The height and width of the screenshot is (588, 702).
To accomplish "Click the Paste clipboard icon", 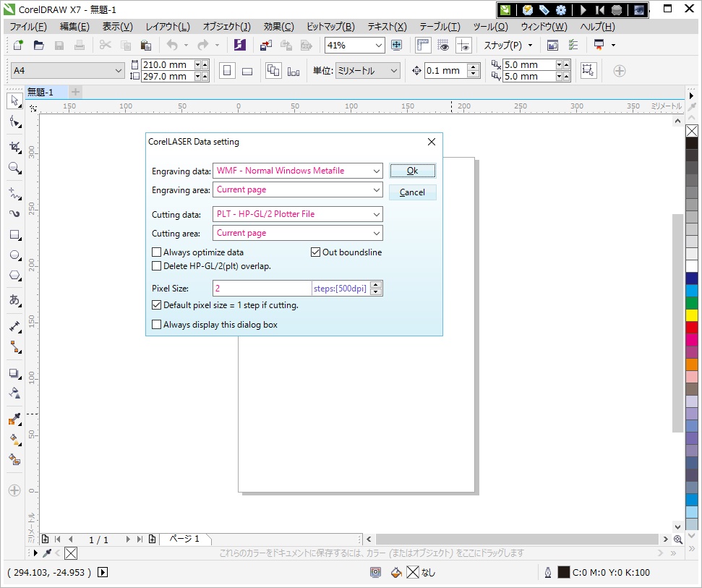I will coord(146,45).
